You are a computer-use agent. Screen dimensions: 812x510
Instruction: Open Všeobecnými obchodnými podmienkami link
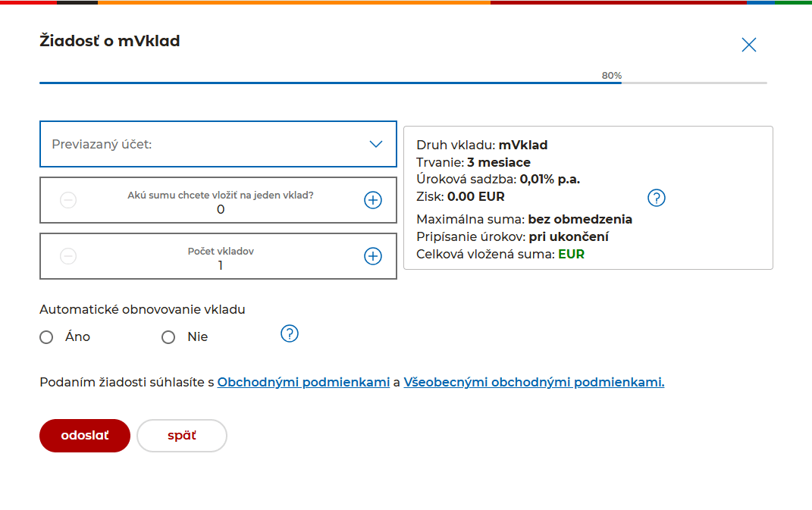(x=533, y=383)
